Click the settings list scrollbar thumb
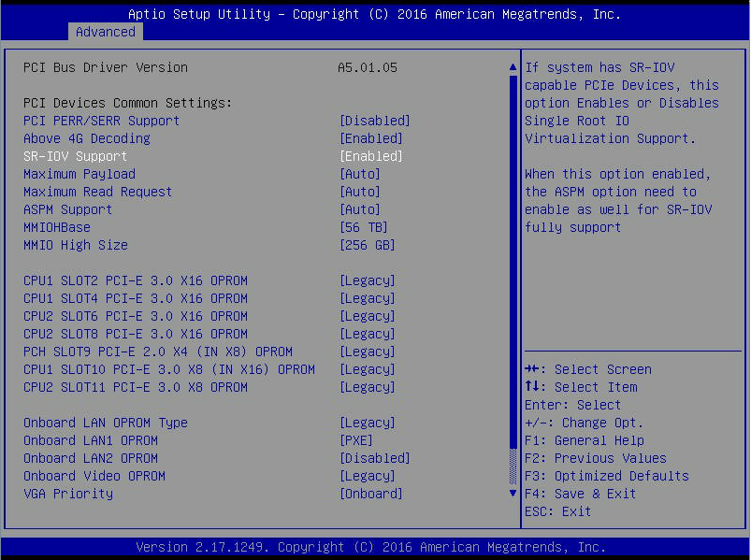751x560 pixels. (x=513, y=263)
